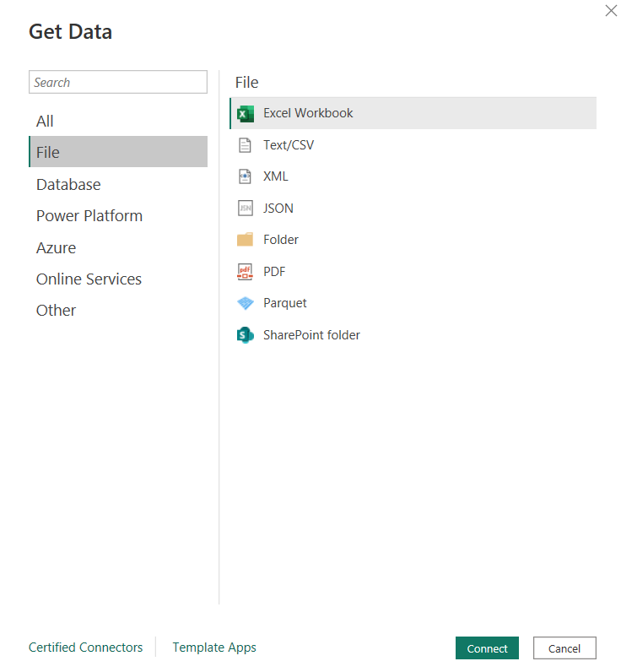Select the All category
The width and height of the screenshot is (621, 672).
pos(118,121)
